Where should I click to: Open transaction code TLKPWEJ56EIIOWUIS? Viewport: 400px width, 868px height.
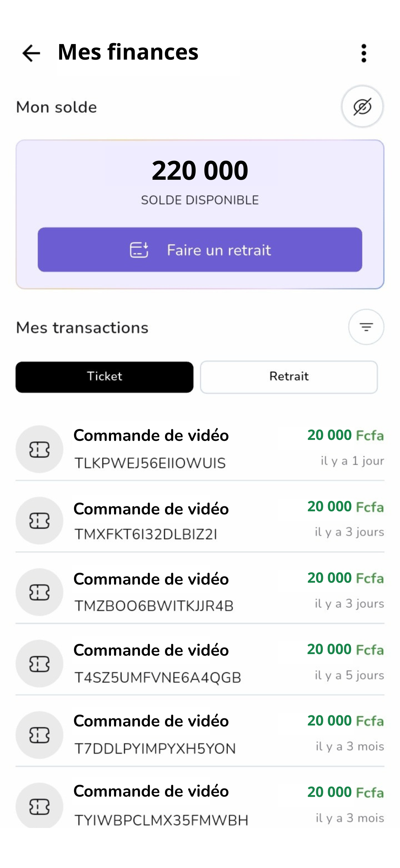tap(150, 463)
